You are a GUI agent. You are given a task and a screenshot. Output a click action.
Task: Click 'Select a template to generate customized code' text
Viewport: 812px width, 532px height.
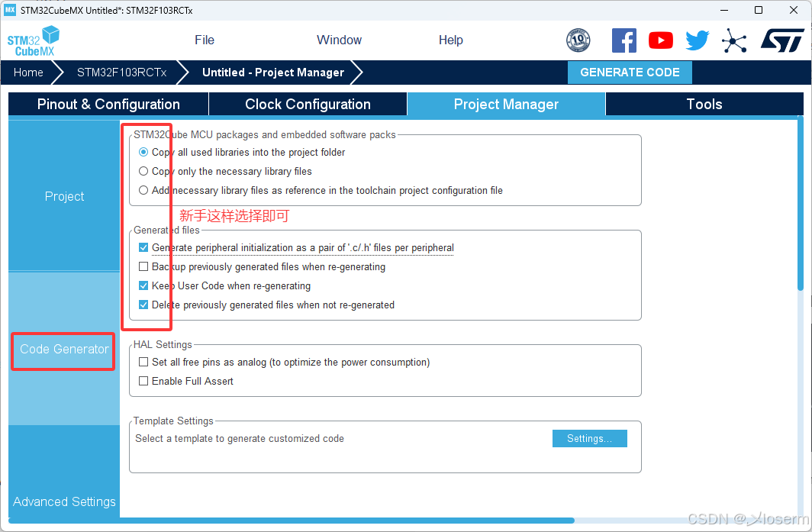[x=240, y=439]
